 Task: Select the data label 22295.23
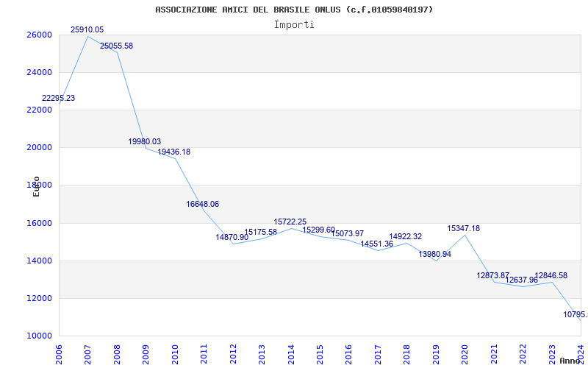click(x=58, y=98)
